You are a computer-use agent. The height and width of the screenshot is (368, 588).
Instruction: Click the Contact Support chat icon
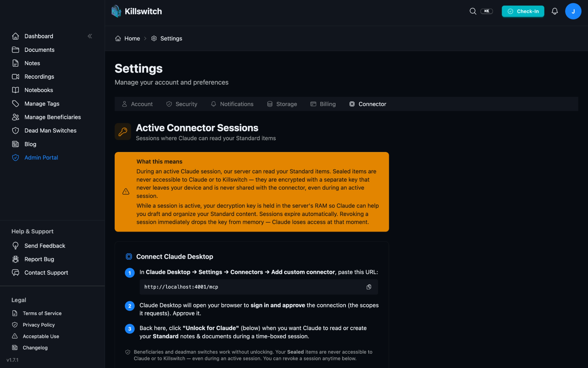click(15, 273)
